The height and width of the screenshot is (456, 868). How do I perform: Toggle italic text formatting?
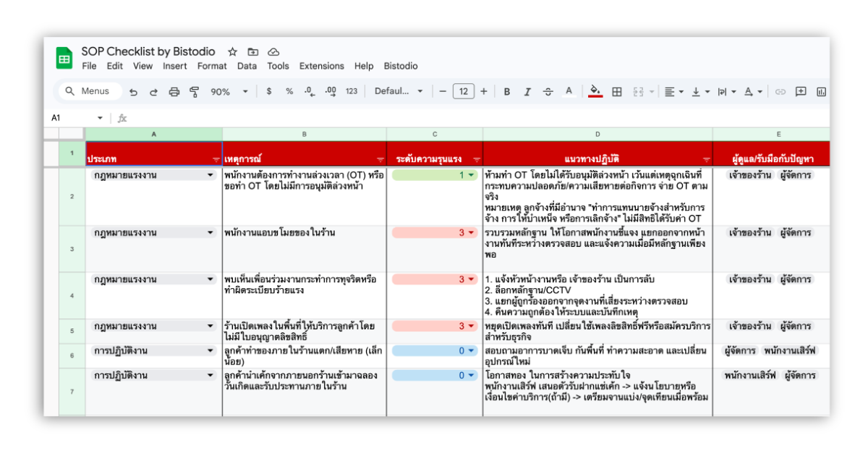pyautogui.click(x=527, y=92)
